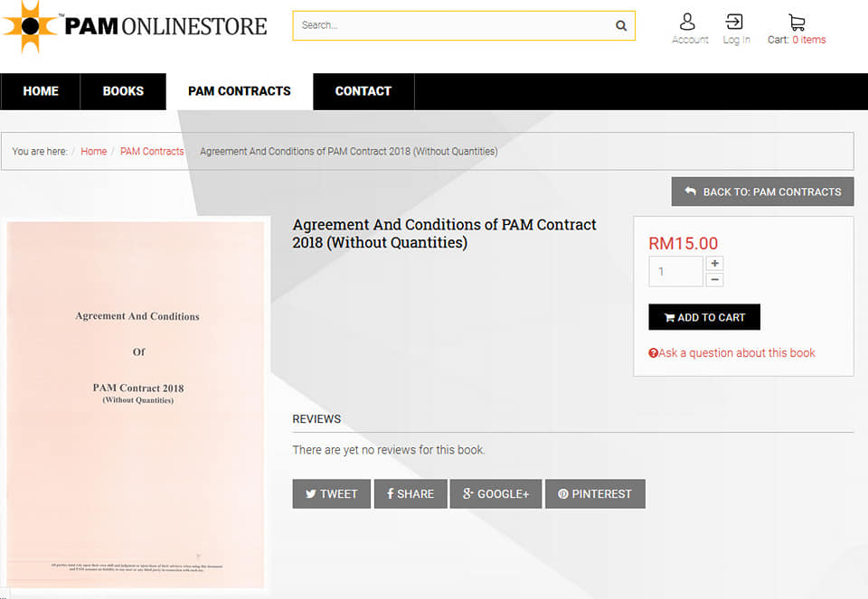This screenshot has width=868, height=599.
Task: Open the shopping cart icon
Action: pyautogui.click(x=797, y=22)
